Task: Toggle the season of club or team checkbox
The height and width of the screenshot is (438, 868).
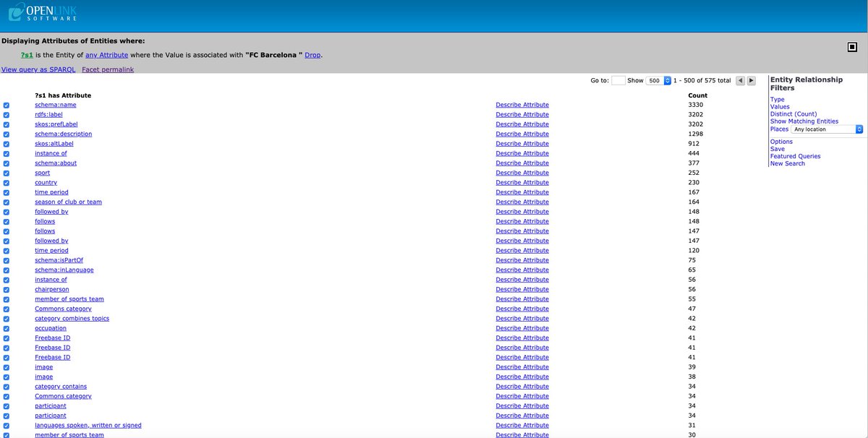Action: (7, 202)
